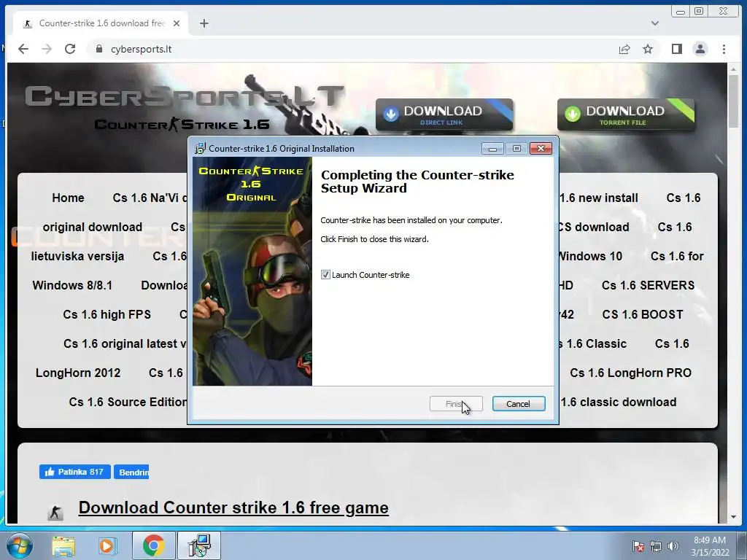Select the Counter-strike 1.6 download tab
The width and height of the screenshot is (747, 560).
(x=101, y=23)
